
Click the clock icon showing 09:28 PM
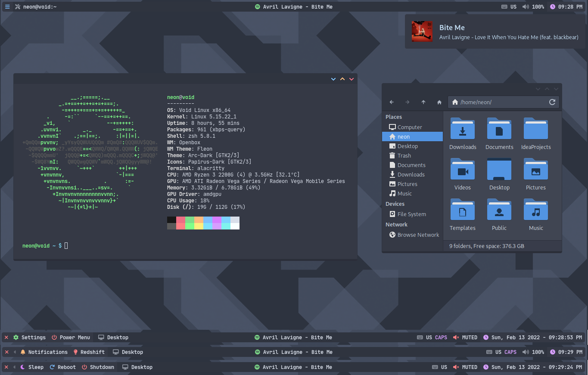[553, 7]
